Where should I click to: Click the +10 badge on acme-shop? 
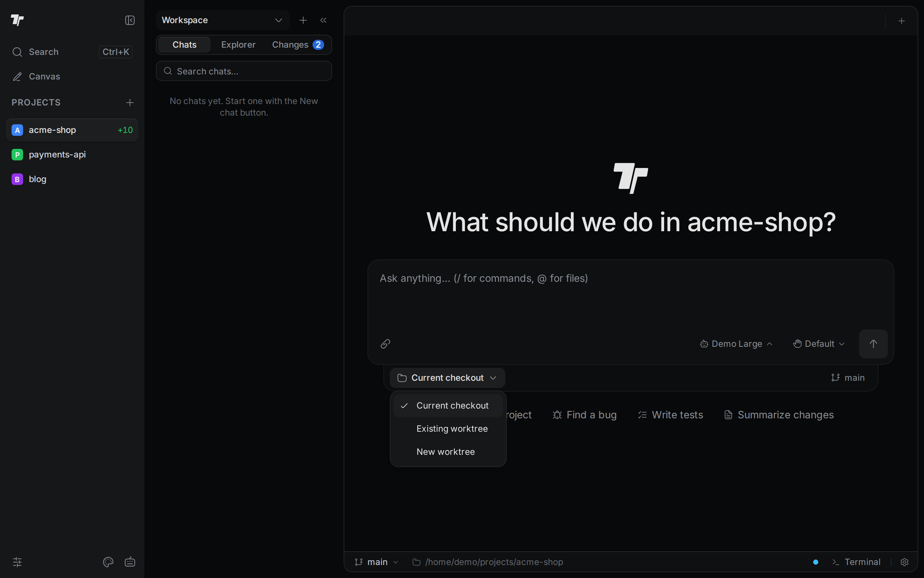click(x=125, y=130)
